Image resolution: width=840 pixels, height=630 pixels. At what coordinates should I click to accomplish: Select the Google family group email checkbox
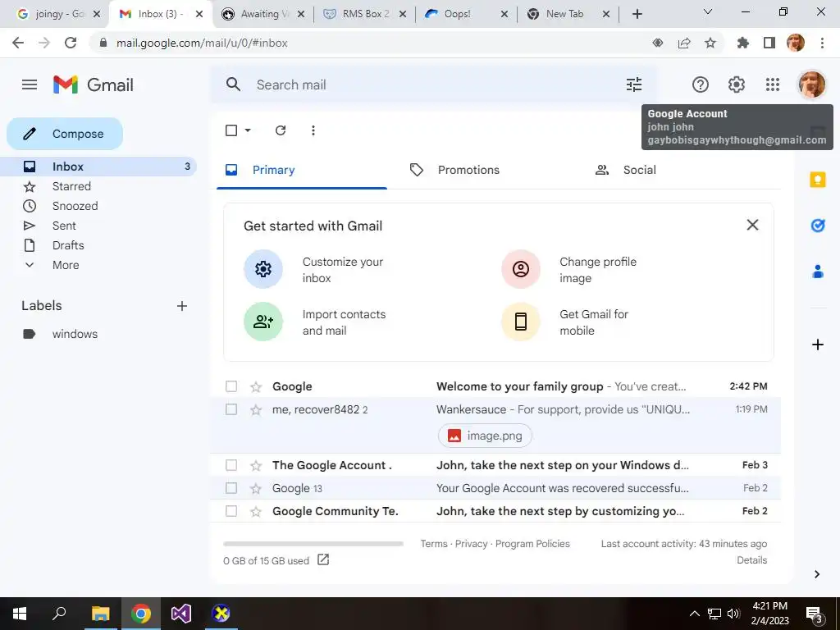[x=231, y=386]
